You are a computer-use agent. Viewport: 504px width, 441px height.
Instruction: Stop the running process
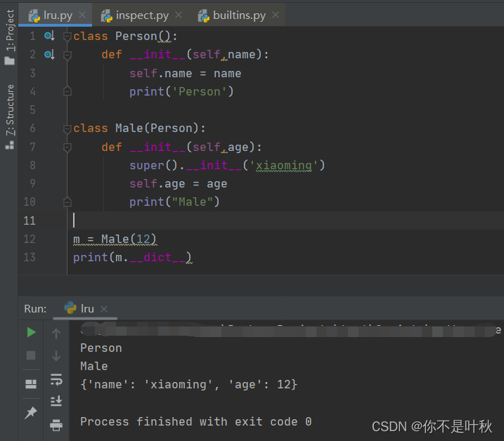pyautogui.click(x=31, y=355)
